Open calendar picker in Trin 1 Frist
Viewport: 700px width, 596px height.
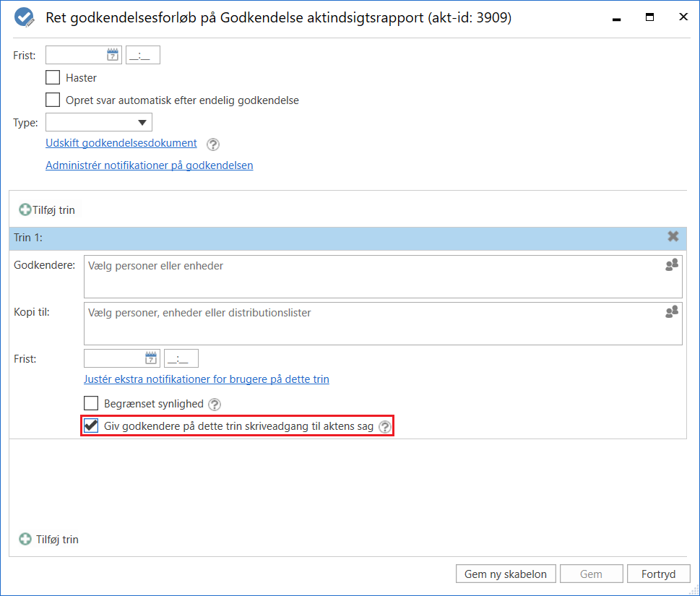pos(150,358)
